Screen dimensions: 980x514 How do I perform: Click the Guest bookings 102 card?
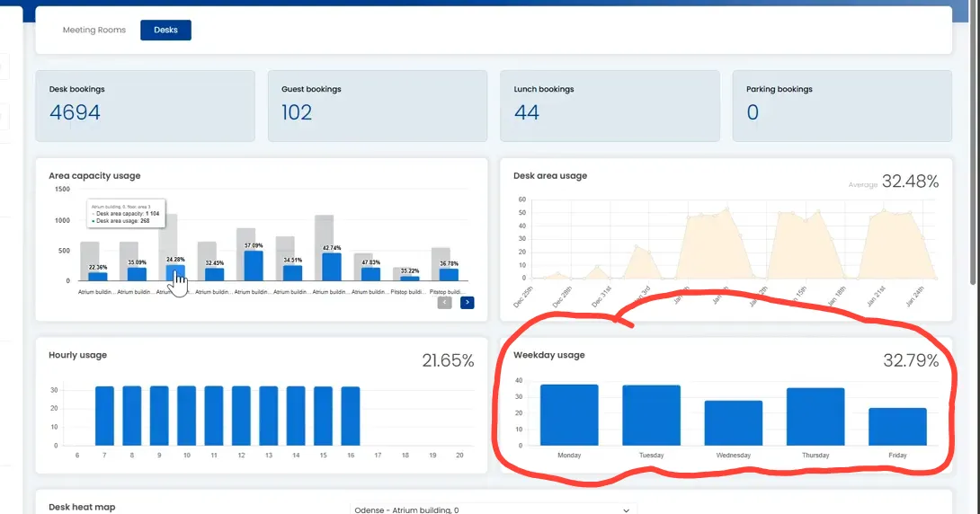point(378,105)
